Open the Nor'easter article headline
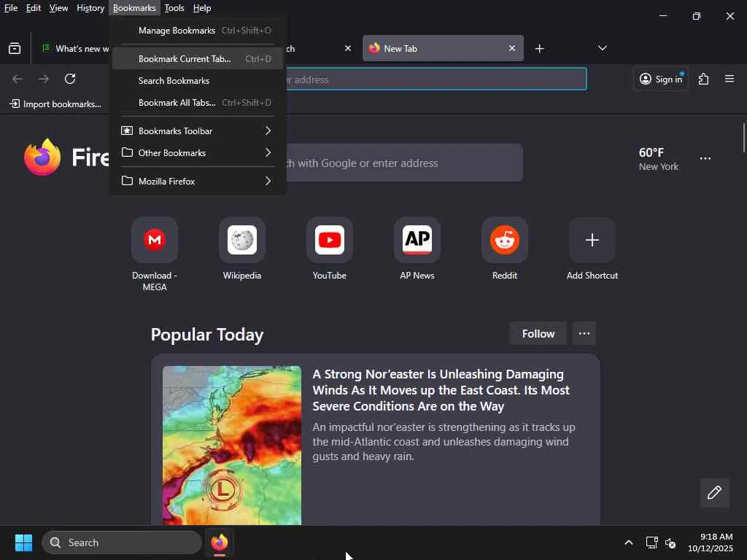This screenshot has width=747, height=560. click(x=441, y=390)
